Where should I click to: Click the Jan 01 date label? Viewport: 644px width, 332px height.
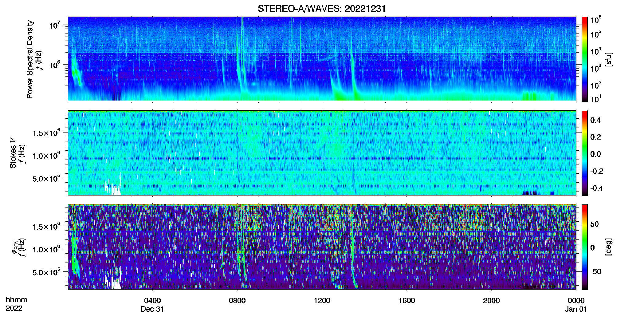576,309
